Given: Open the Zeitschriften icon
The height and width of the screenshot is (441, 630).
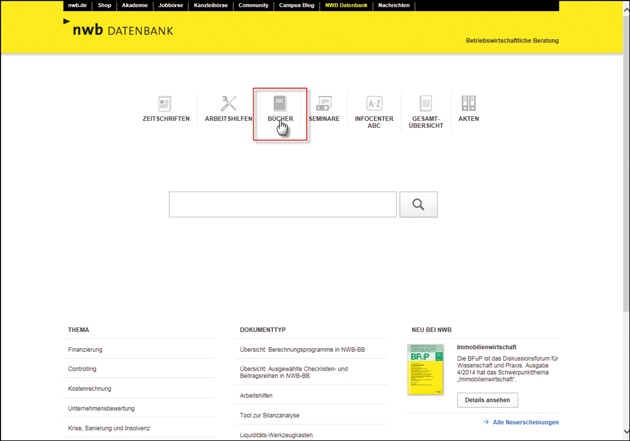Looking at the screenshot, I should click(x=165, y=104).
